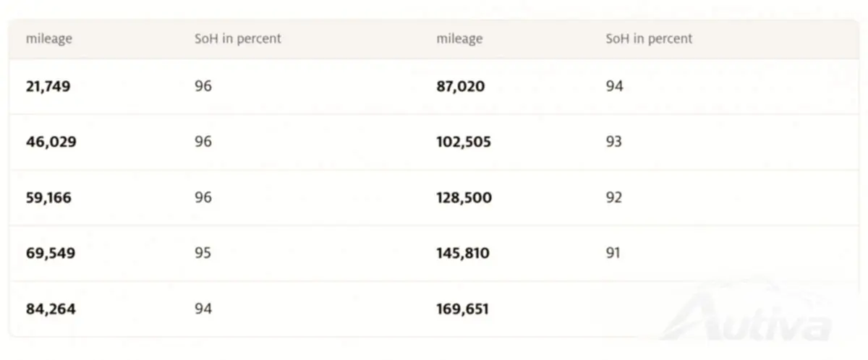
Task: Click the left mileage column header
Action: point(49,39)
